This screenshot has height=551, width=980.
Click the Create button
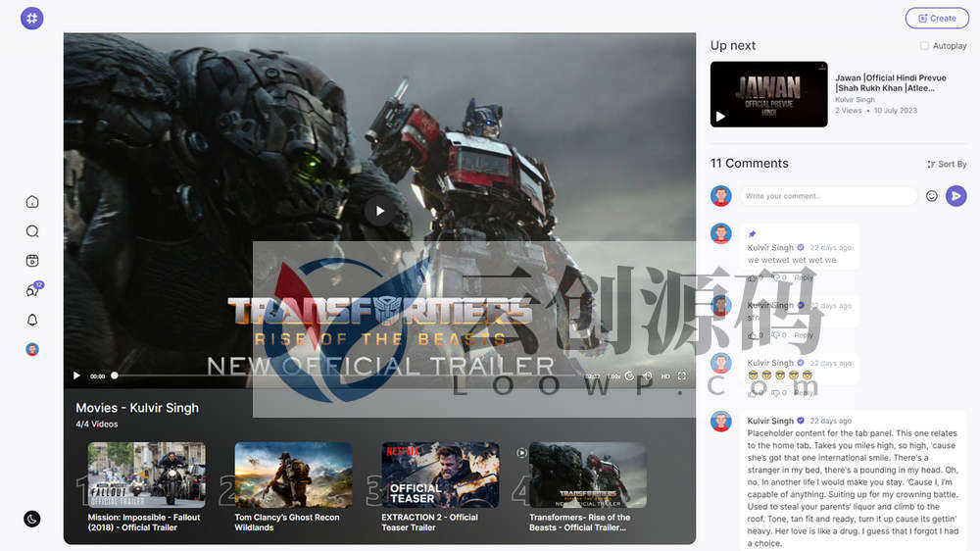coord(937,18)
